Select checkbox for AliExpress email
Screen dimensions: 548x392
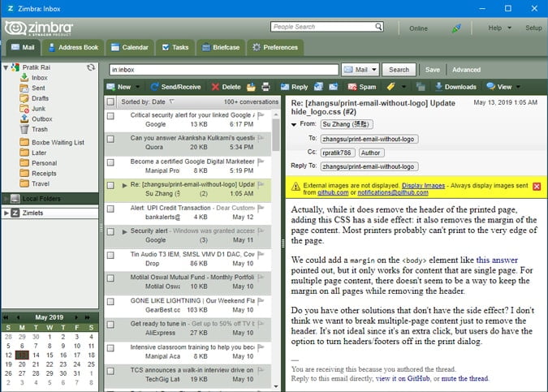point(110,325)
